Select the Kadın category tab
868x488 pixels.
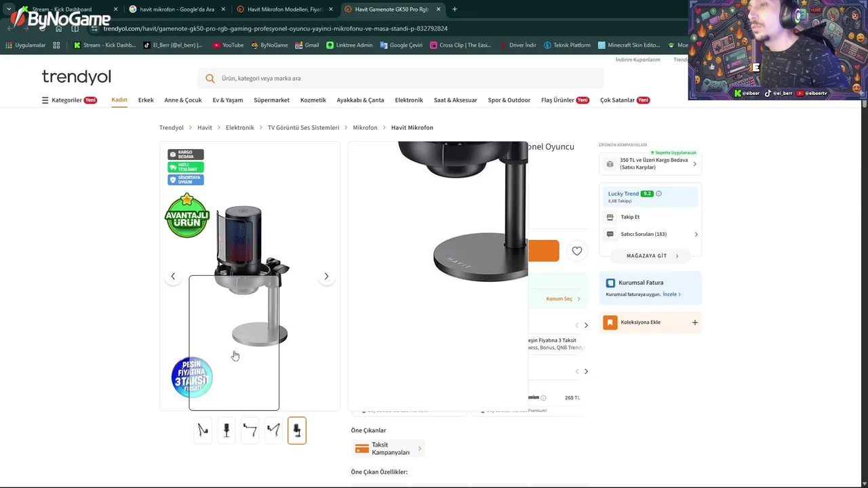119,100
